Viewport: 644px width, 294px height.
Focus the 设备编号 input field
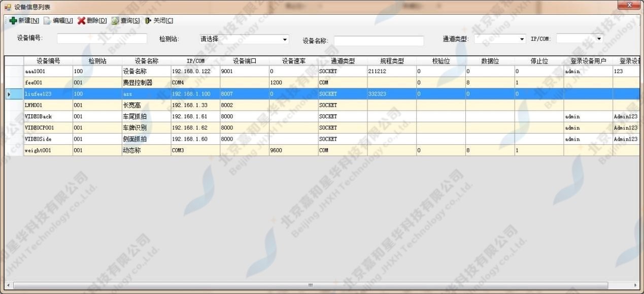tap(102, 39)
